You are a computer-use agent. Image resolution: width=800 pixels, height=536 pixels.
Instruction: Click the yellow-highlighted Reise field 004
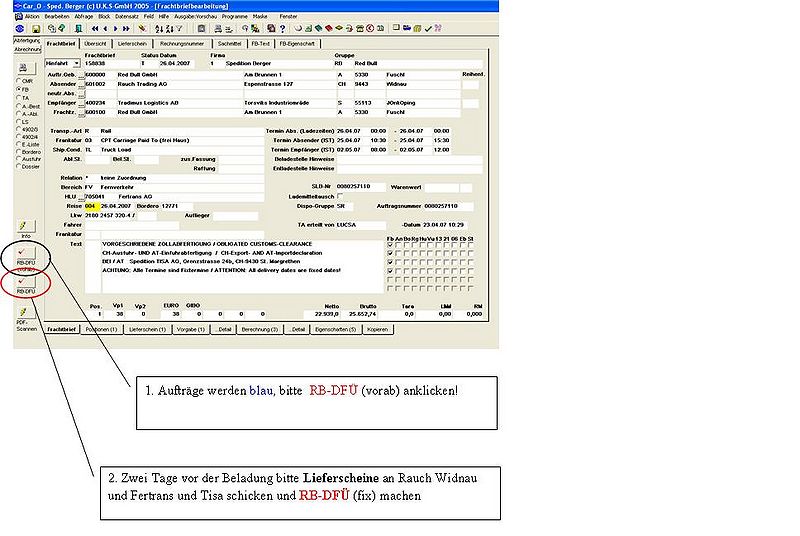point(92,206)
